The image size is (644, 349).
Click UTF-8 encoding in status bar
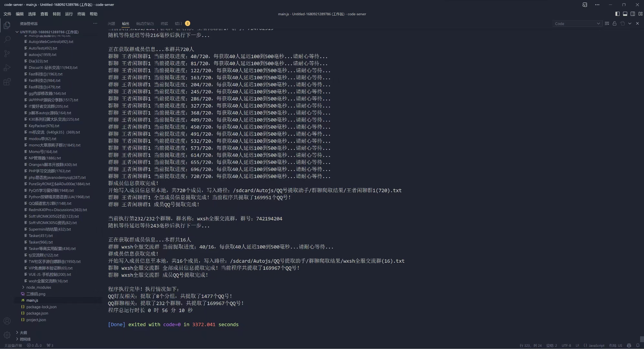point(566,345)
